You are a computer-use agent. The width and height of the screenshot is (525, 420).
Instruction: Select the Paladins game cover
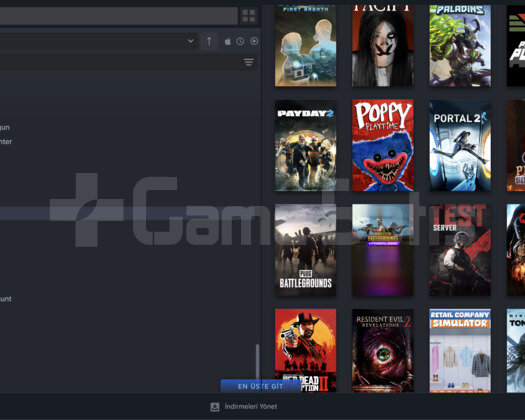(x=460, y=46)
